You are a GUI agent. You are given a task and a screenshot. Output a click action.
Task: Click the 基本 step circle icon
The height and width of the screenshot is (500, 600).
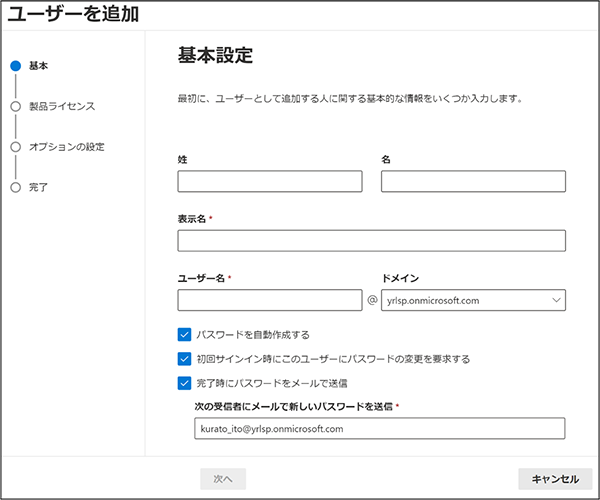coord(16,66)
